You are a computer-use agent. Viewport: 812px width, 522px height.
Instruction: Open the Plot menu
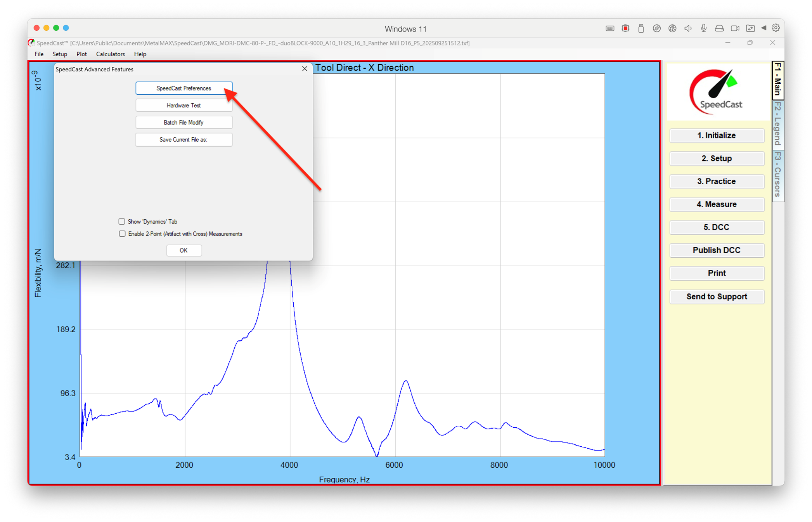[x=81, y=54]
